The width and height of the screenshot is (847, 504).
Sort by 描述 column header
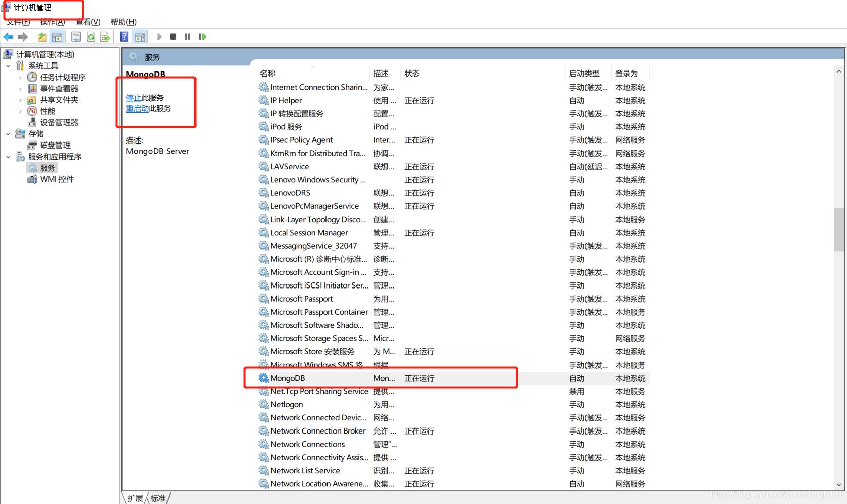pos(385,74)
